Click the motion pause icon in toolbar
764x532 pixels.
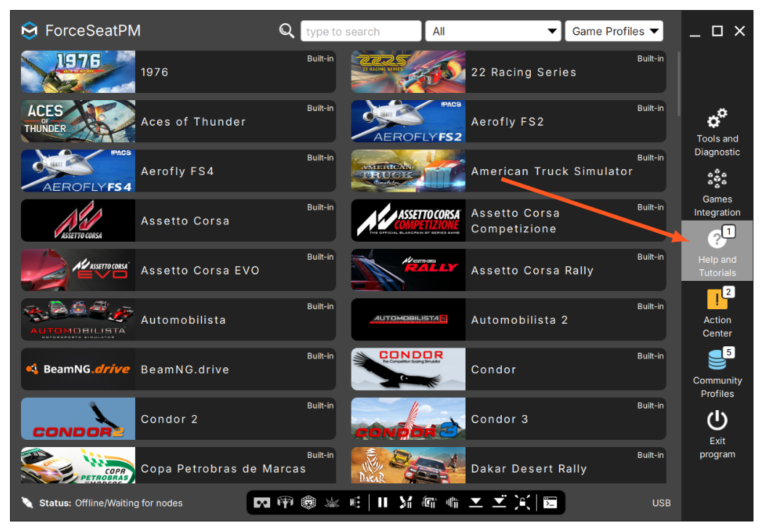(428, 502)
